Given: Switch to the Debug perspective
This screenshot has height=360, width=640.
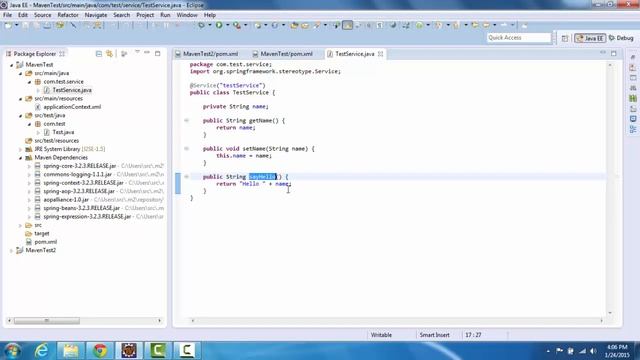Looking at the screenshot, I should [621, 38].
